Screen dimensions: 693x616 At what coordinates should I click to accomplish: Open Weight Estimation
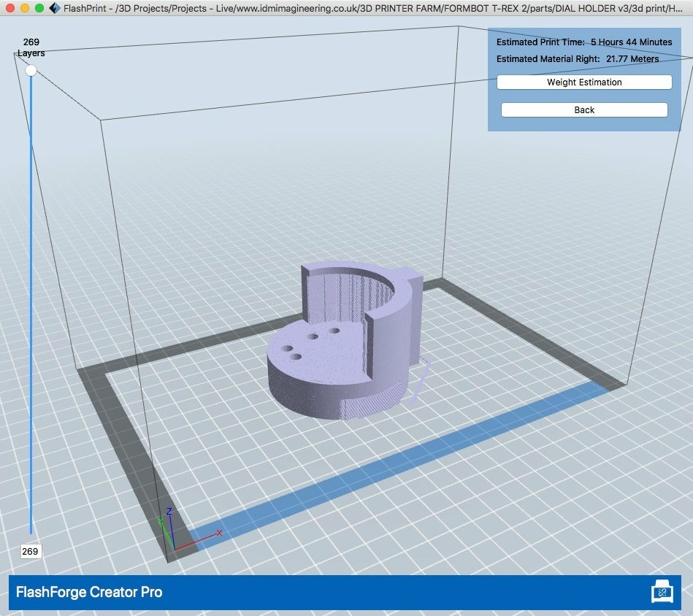tap(584, 82)
